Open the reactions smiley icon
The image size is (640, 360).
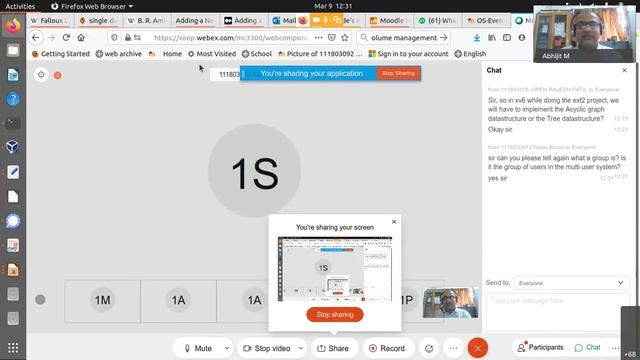(x=429, y=348)
